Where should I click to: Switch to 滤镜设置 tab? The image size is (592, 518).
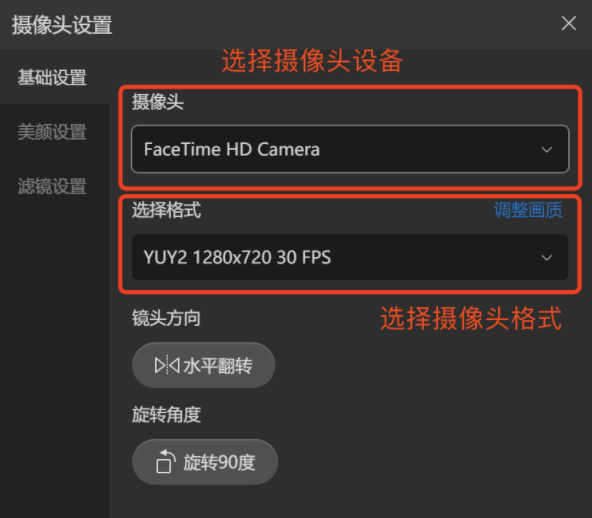pos(52,186)
